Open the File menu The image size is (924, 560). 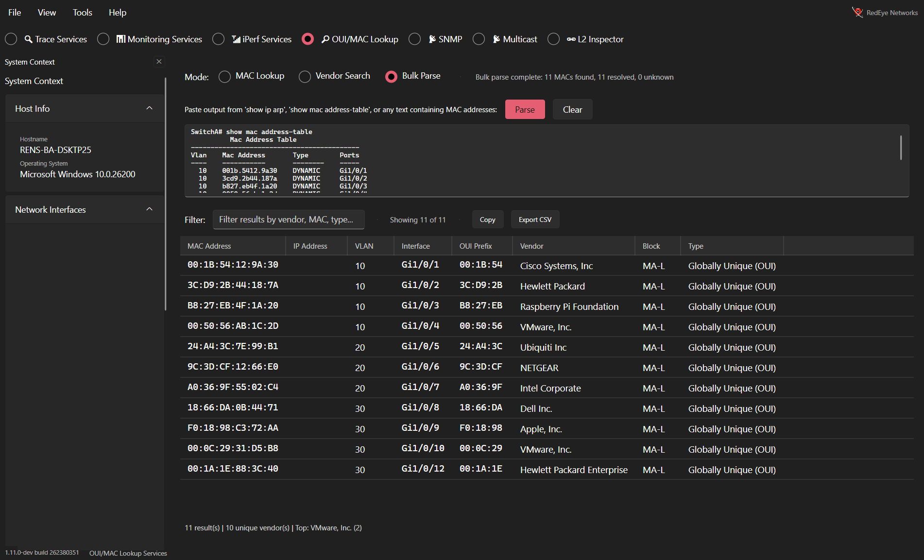point(15,13)
